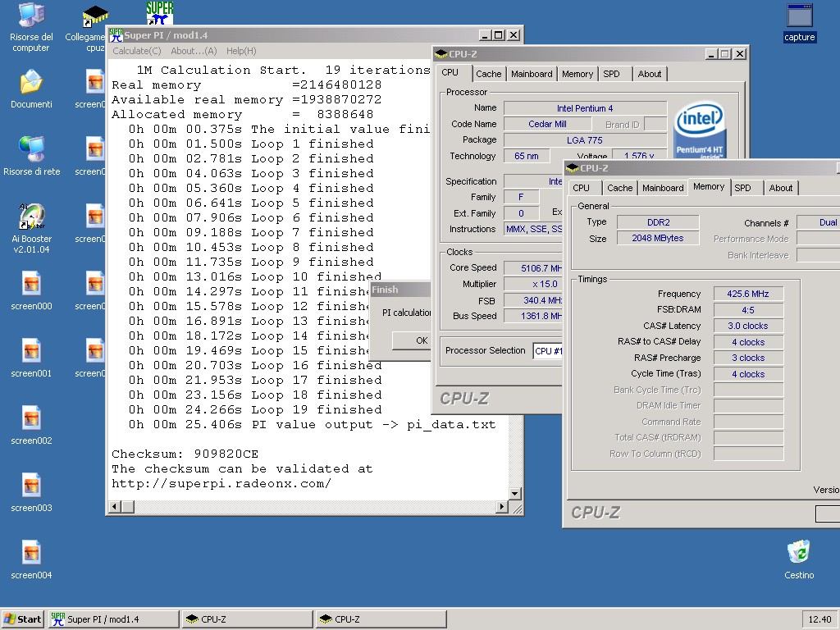The width and height of the screenshot is (840, 630).
Task: Click the Technology value 65 nm
Action: coord(527,156)
